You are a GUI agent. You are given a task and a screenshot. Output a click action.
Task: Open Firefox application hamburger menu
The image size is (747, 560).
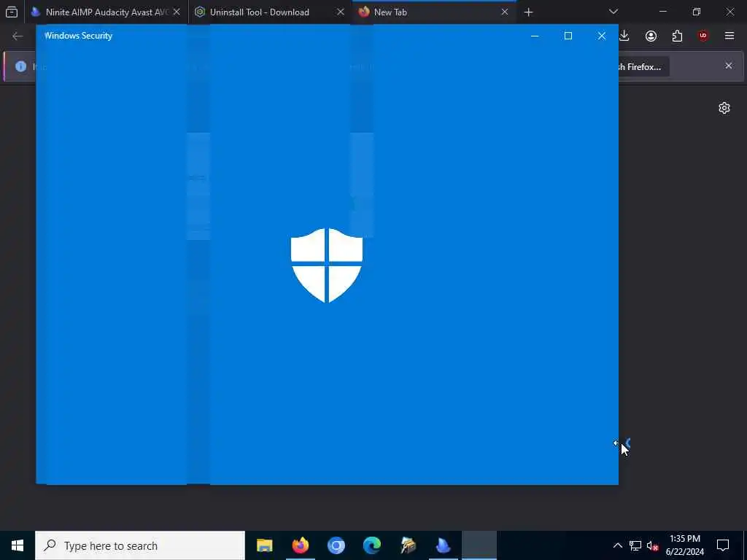pyautogui.click(x=729, y=36)
